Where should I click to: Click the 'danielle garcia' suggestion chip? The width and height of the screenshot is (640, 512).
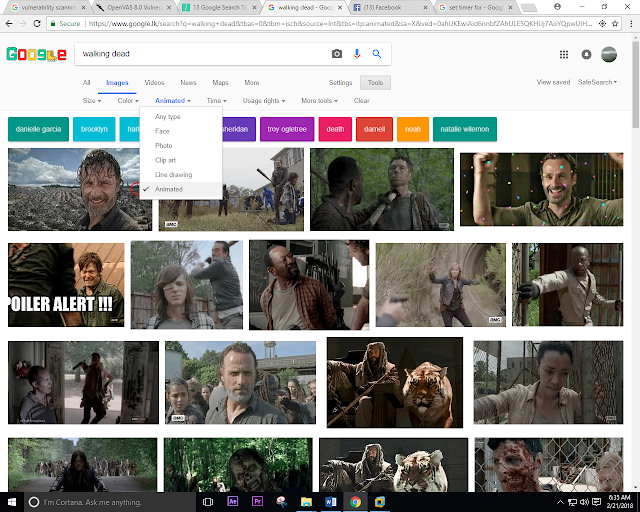point(38,129)
